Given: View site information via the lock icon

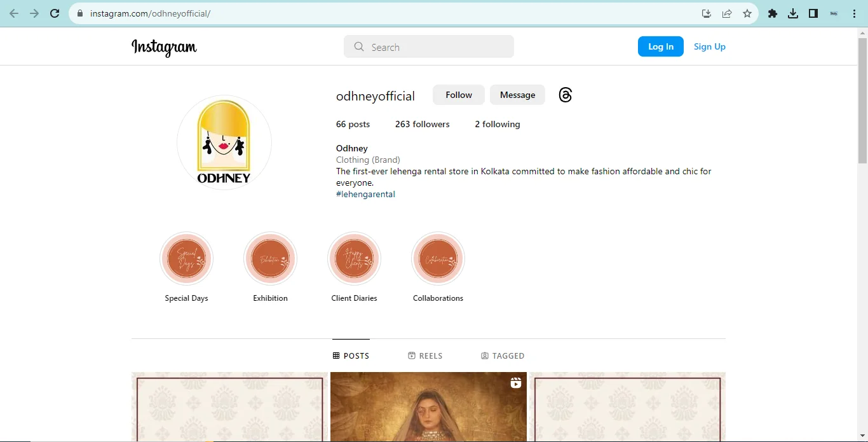Looking at the screenshot, I should [80, 13].
